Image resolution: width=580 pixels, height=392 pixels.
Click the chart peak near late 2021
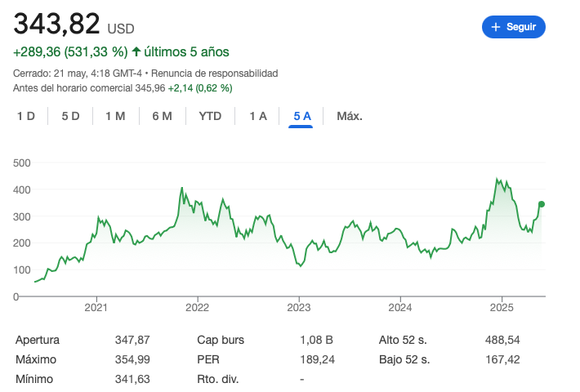pyautogui.click(x=181, y=189)
